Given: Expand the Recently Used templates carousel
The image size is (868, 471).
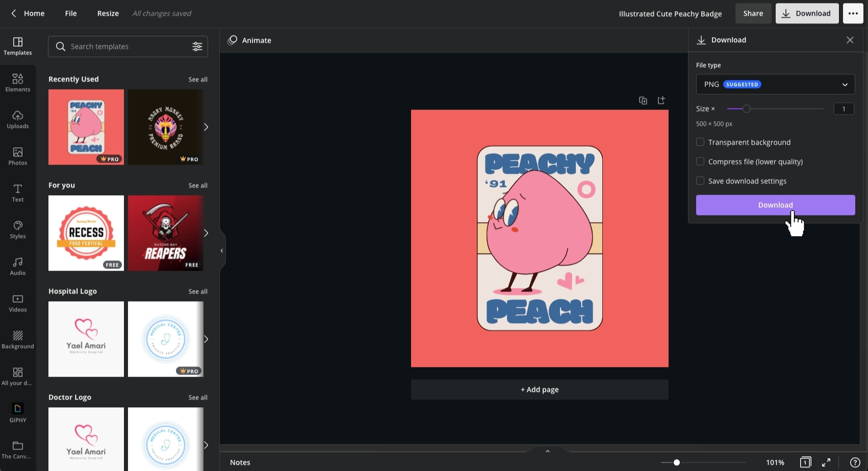Looking at the screenshot, I should 206,127.
